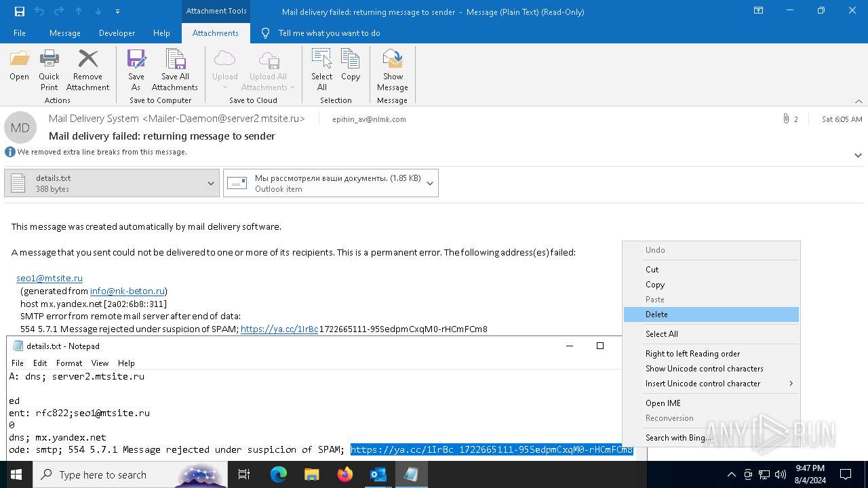Show hidden tray icons chevron

(731, 474)
